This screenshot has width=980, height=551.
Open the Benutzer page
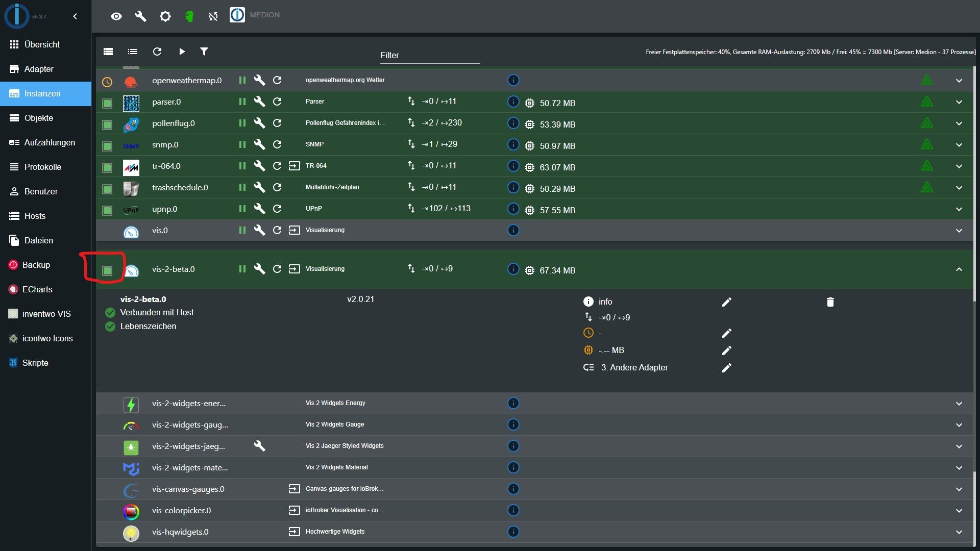click(45, 191)
